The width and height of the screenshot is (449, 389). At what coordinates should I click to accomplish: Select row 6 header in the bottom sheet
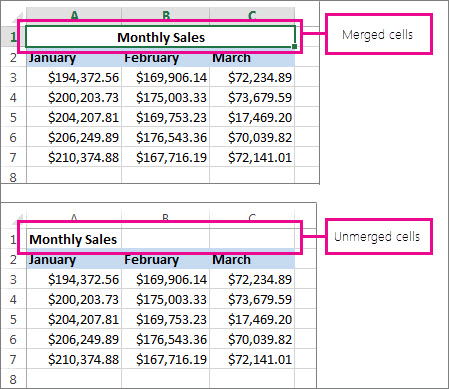pyautogui.click(x=13, y=339)
